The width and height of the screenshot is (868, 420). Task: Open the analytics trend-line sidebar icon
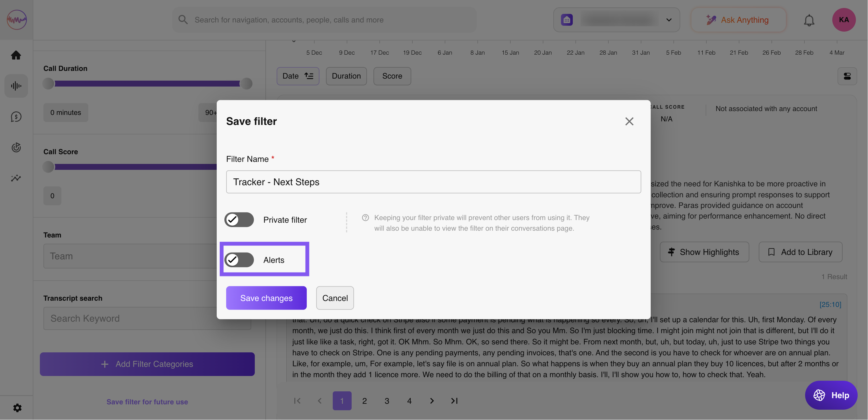coord(16,178)
